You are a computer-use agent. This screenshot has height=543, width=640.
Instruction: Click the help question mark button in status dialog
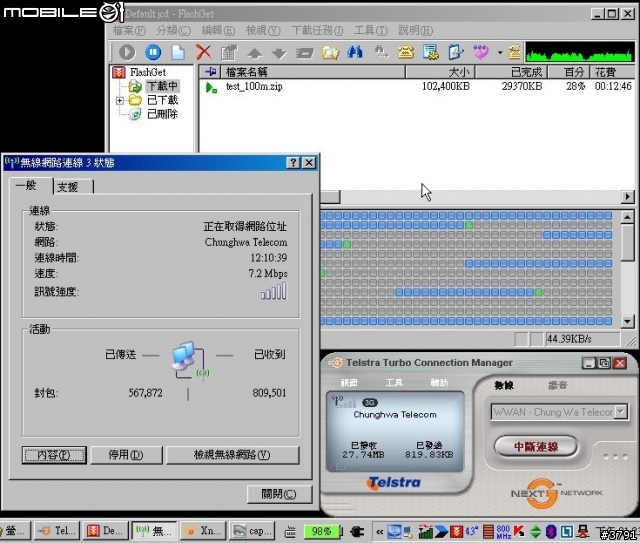293,162
